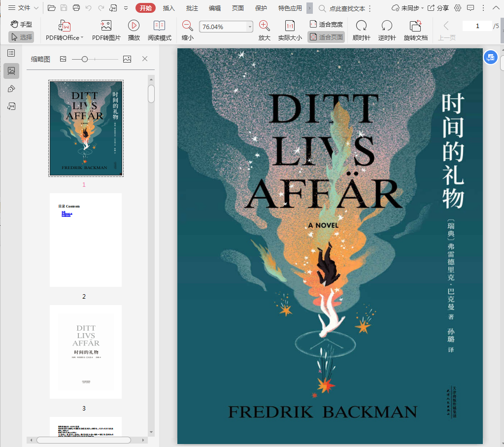Select the 手型 hand tool

tap(21, 24)
